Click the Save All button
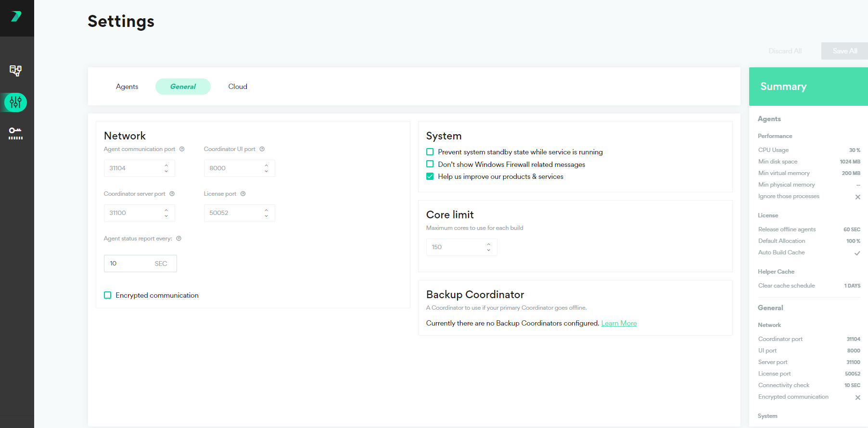Image resolution: width=868 pixels, height=428 pixels. point(844,51)
